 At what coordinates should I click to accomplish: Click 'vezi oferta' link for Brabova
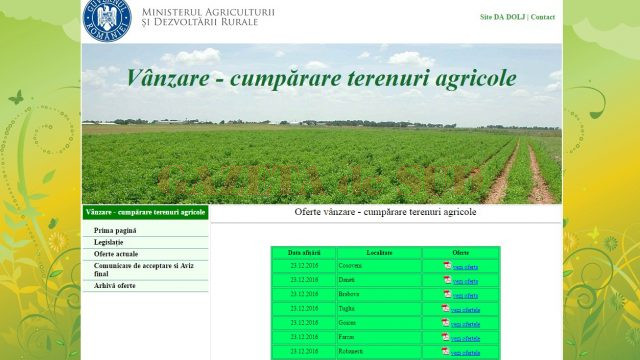[465, 296]
